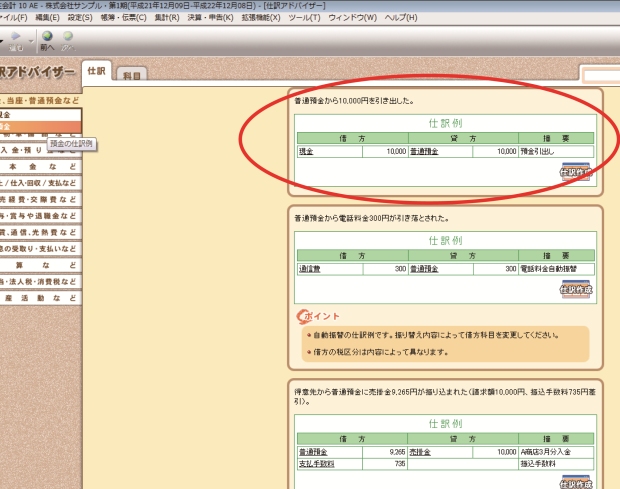
Task: Expand the 賞与や退職金など sidebar category
Action: (40, 216)
